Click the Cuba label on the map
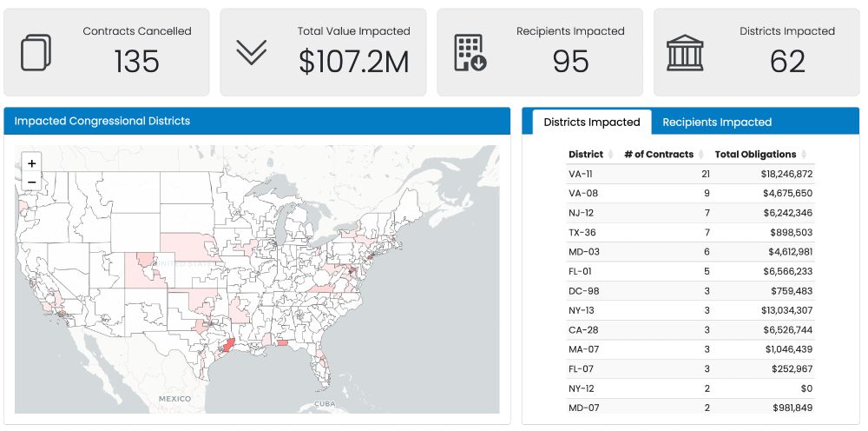868x431 pixels. click(x=325, y=404)
